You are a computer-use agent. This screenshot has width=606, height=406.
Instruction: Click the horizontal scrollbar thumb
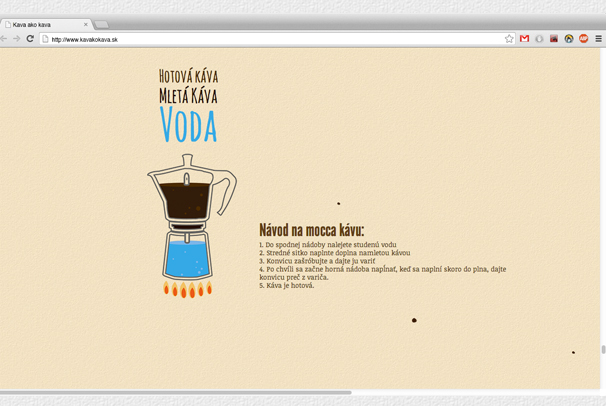(x=175, y=393)
